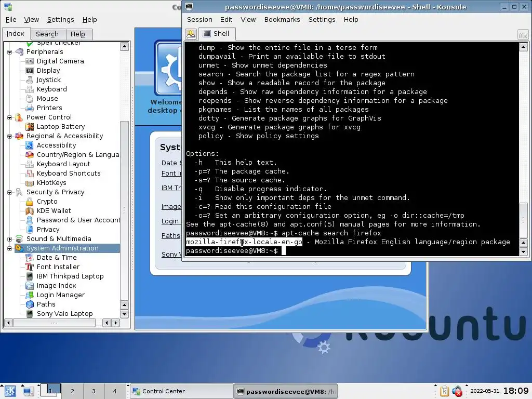Click the Image Index icon
This screenshot has height=399, width=532.
coord(30,286)
